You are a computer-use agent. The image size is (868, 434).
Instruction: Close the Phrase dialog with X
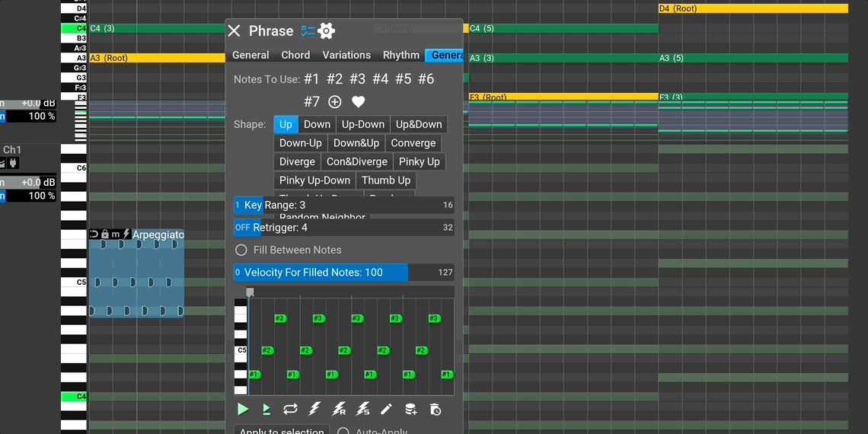[x=235, y=31]
